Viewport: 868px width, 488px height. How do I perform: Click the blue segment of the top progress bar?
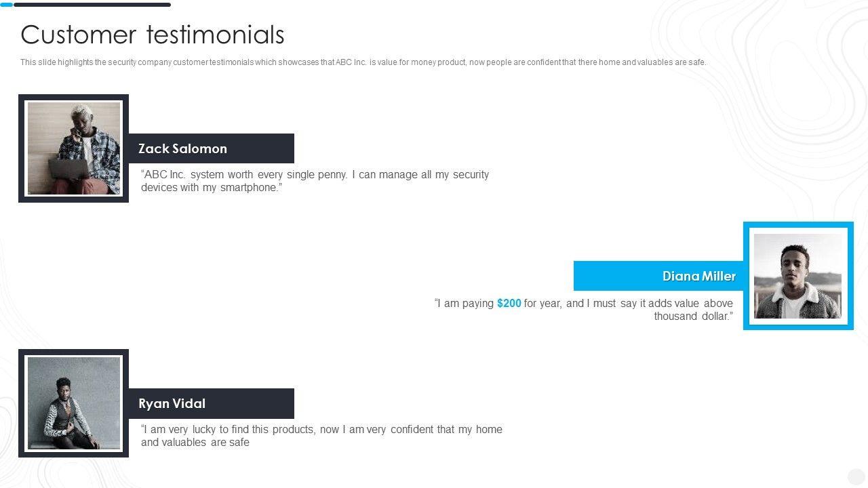(x=6, y=5)
